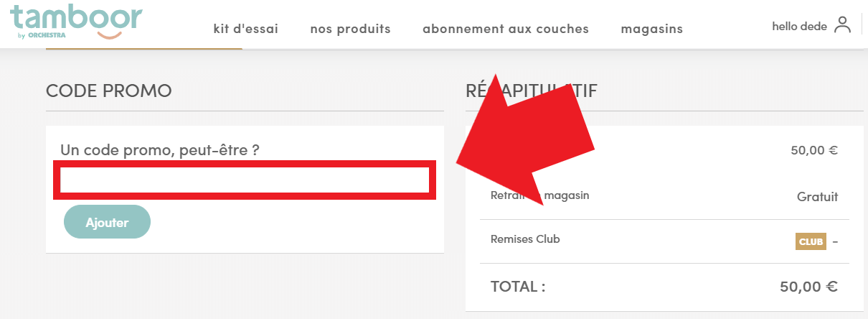Viewport: 868px width, 319px height.
Task: Click the Un code promo prompt text
Action: (160, 150)
